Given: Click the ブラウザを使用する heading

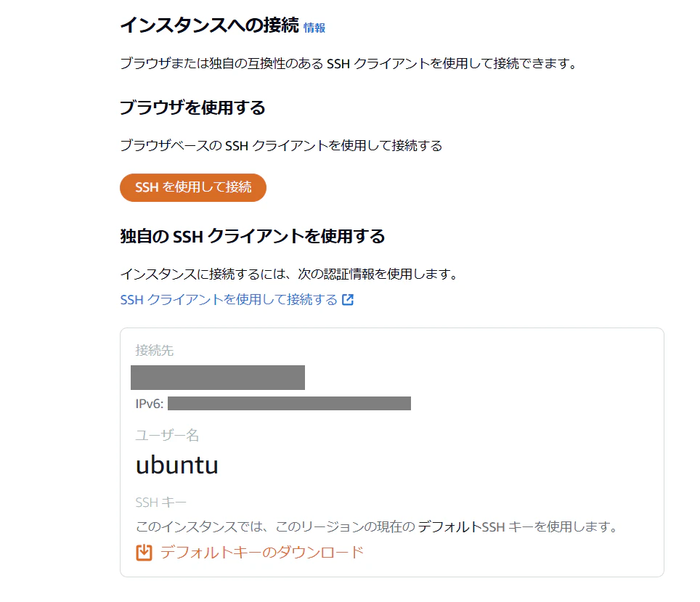Looking at the screenshot, I should (x=192, y=108).
